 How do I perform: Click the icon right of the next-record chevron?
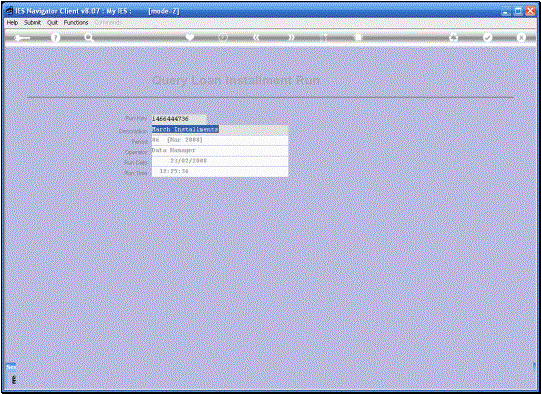coord(324,37)
